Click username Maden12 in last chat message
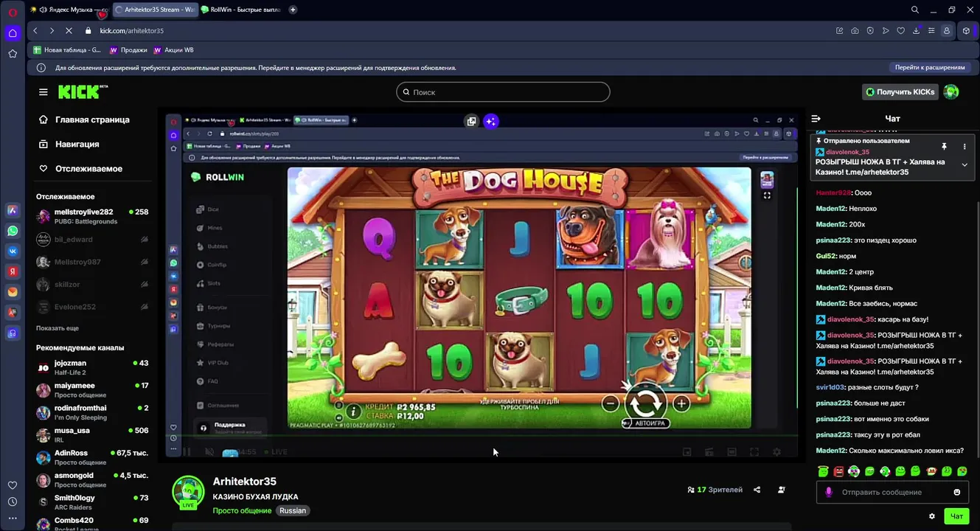The image size is (980, 531). point(831,451)
